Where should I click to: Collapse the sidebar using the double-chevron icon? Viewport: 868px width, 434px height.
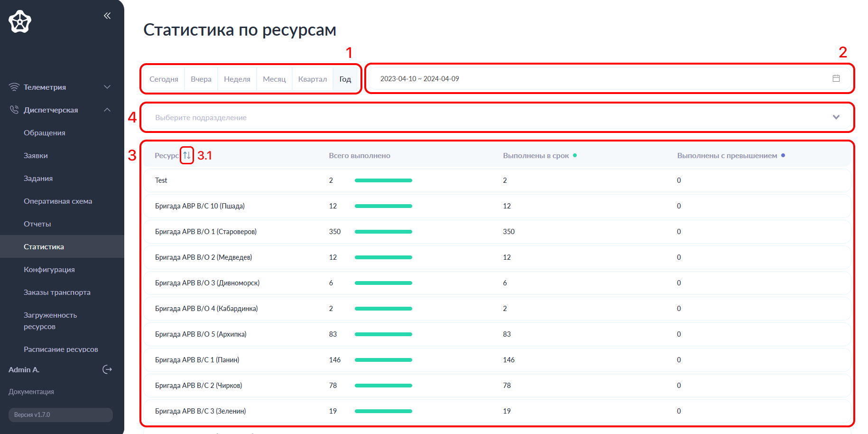[x=107, y=15]
